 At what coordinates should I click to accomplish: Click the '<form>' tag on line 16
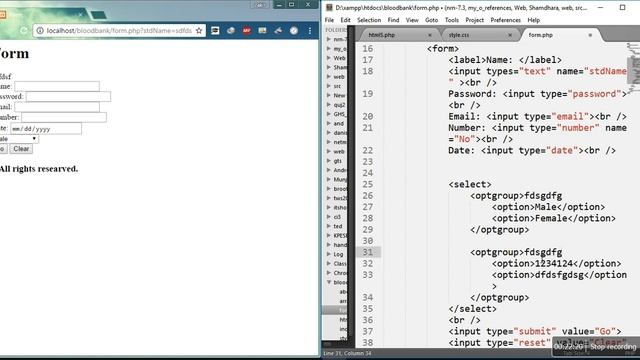443,49
